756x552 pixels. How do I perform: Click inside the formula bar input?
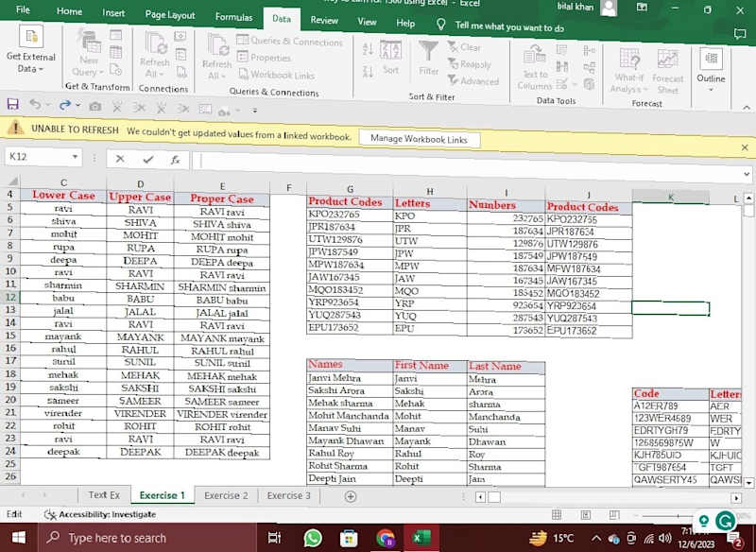[468, 163]
